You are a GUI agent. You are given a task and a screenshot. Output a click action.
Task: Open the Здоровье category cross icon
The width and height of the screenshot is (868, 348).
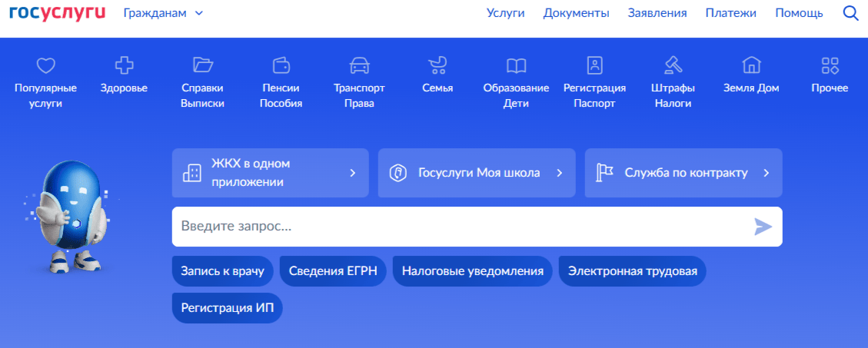pos(124,65)
